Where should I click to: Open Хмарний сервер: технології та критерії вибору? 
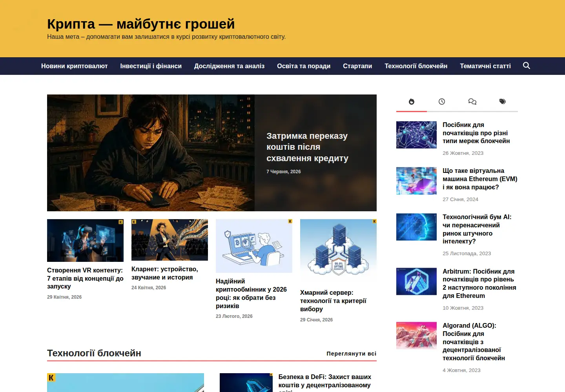coord(333,301)
